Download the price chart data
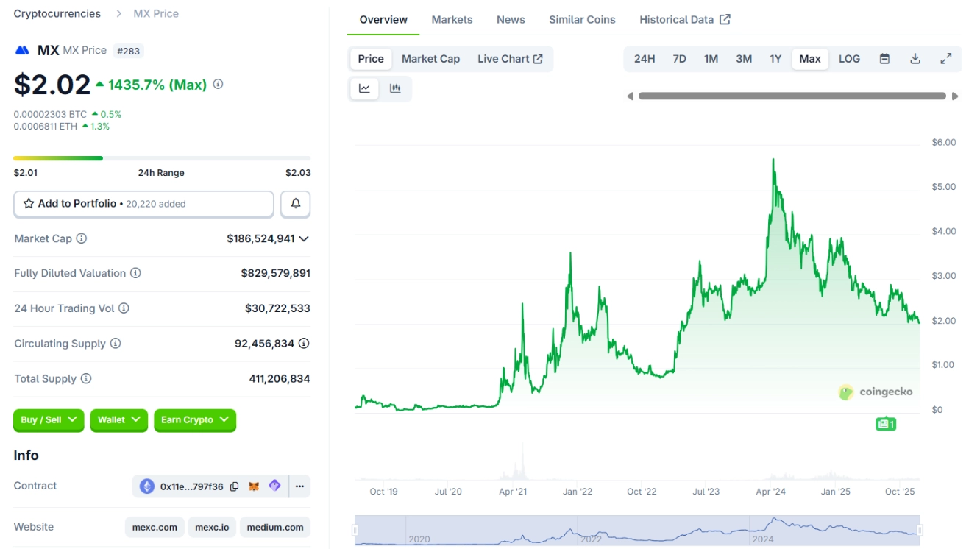 tap(915, 58)
